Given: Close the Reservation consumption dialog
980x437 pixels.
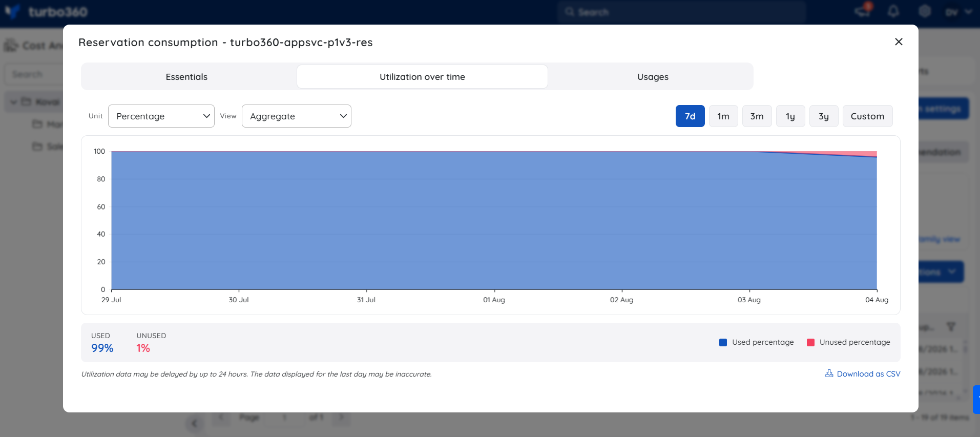Looking at the screenshot, I should [899, 42].
